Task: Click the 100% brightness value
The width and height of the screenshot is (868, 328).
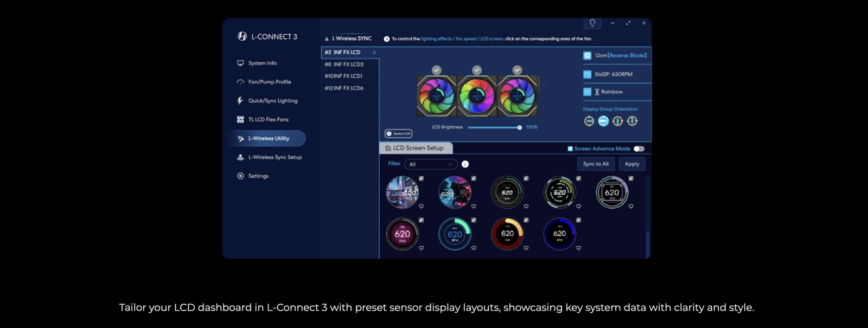Action: [x=532, y=127]
